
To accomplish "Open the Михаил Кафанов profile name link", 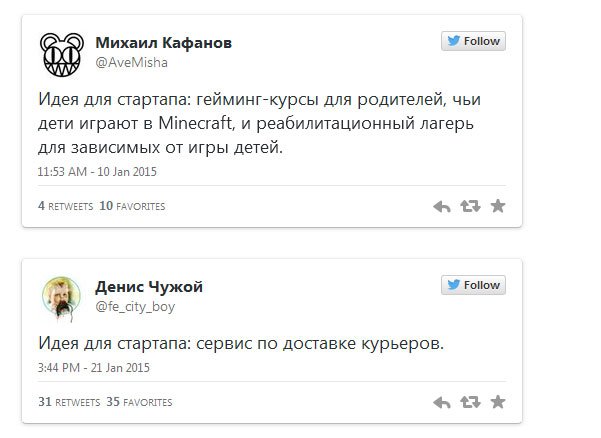I will tap(164, 43).
